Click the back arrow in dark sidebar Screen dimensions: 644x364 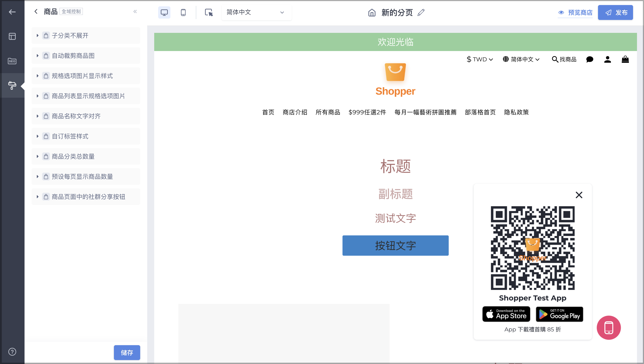coord(12,12)
